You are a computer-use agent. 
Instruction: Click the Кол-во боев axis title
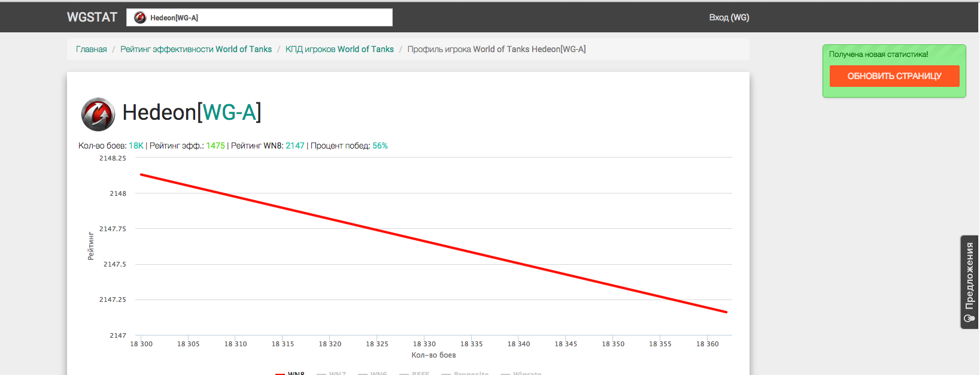pos(433,355)
